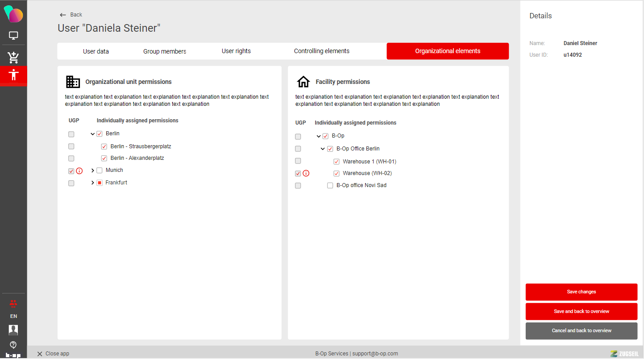Check the Munich permission checkbox
644x359 pixels.
(100, 171)
